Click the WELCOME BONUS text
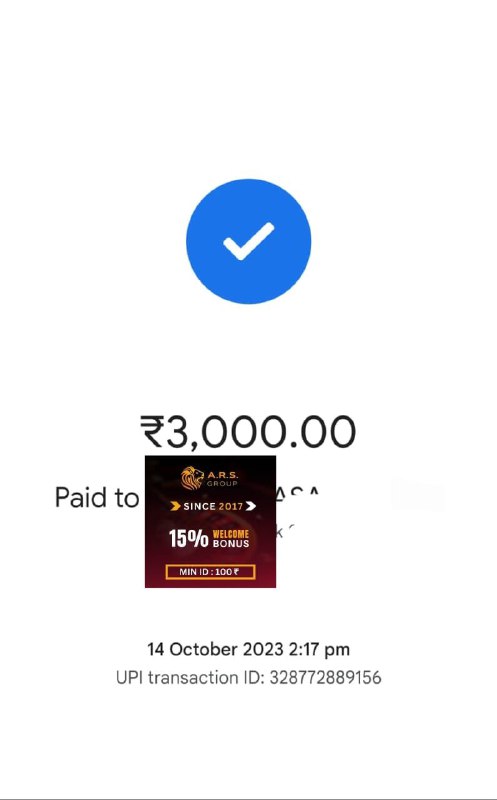The width and height of the screenshot is (497, 800). coord(231,538)
